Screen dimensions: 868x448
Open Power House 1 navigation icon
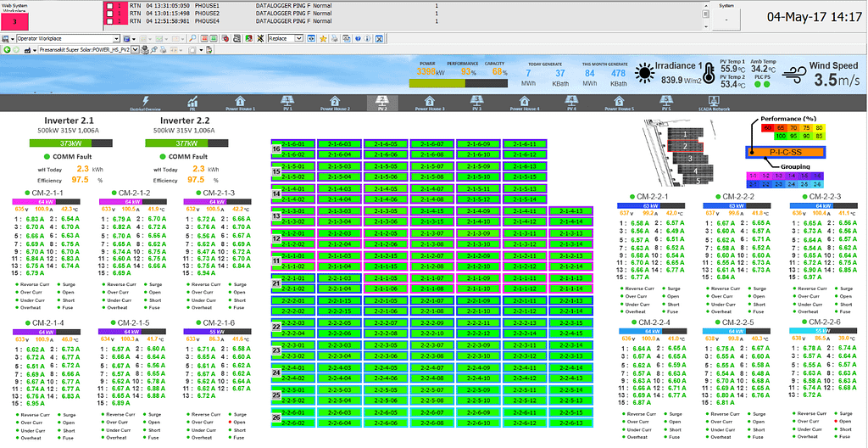pyautogui.click(x=240, y=103)
